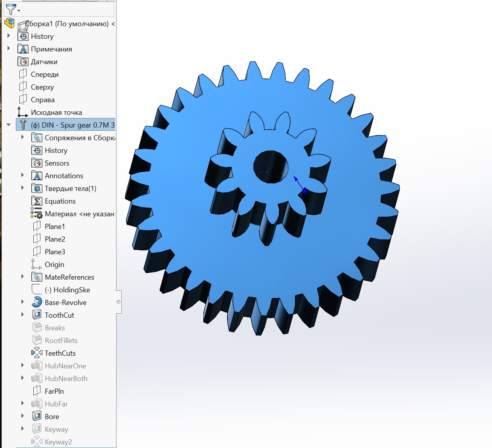
Task: Expand the Твердые тела(1) node
Action: [x=23, y=188]
